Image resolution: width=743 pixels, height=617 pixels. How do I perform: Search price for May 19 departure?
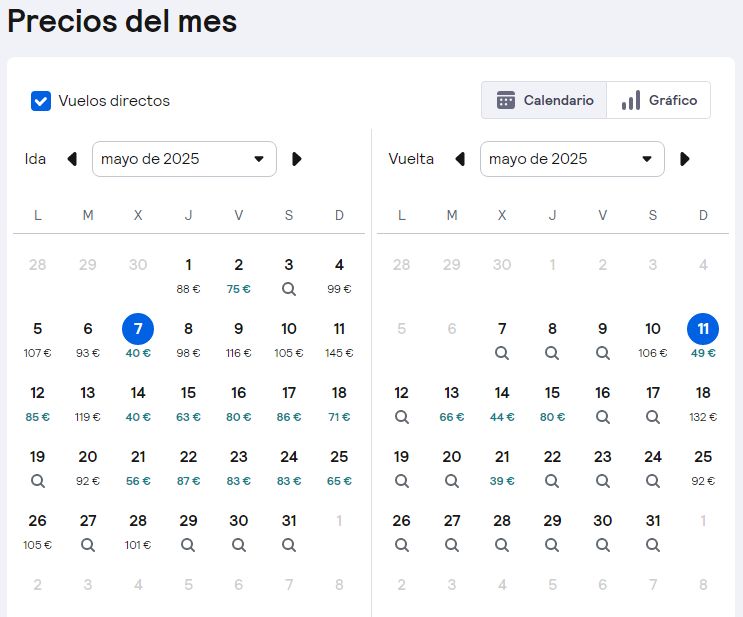pyautogui.click(x=38, y=481)
